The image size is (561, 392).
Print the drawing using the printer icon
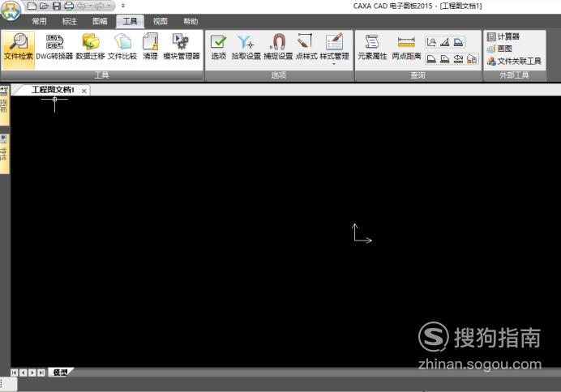pos(69,6)
